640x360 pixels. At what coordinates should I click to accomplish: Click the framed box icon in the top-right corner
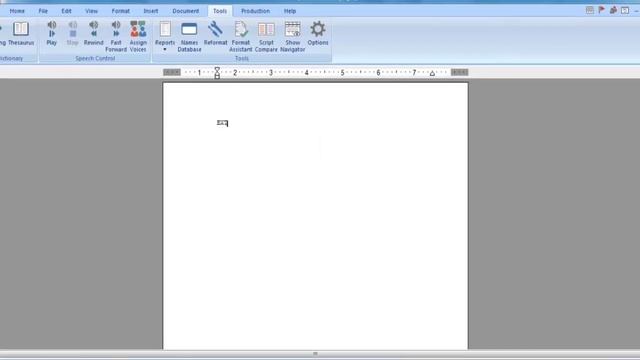click(x=625, y=10)
